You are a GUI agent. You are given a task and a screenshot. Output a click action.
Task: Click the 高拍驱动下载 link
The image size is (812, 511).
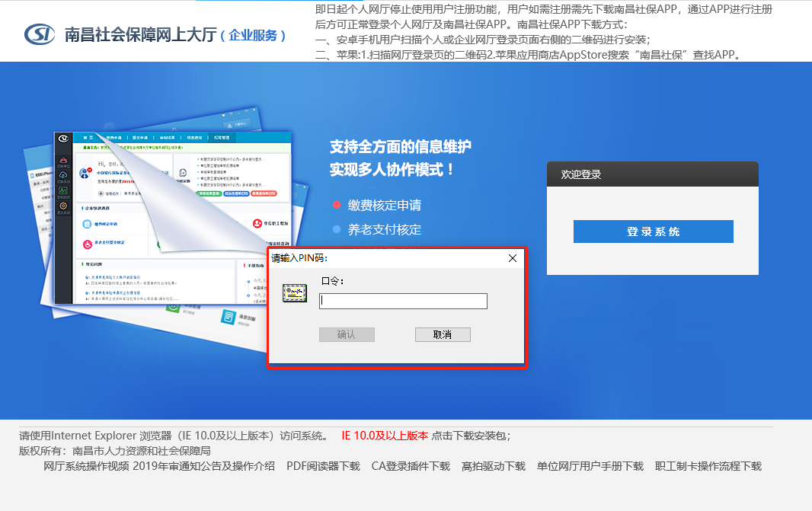tap(494, 466)
